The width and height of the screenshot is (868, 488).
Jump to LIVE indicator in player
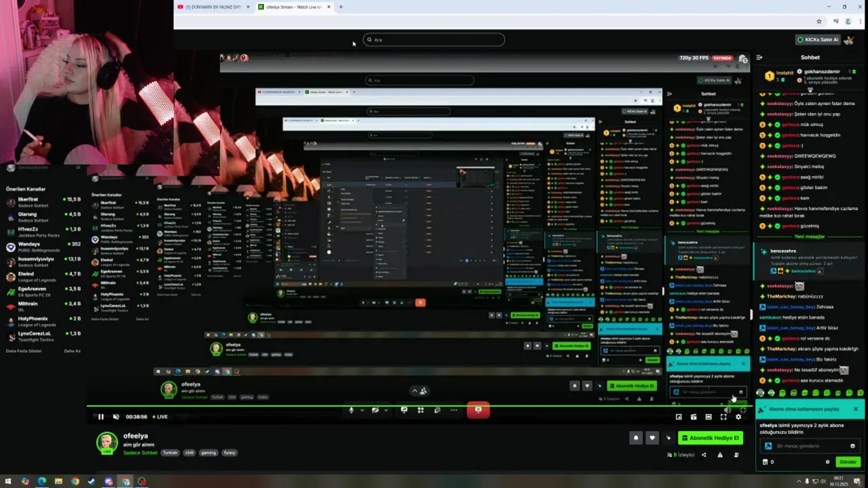click(161, 417)
